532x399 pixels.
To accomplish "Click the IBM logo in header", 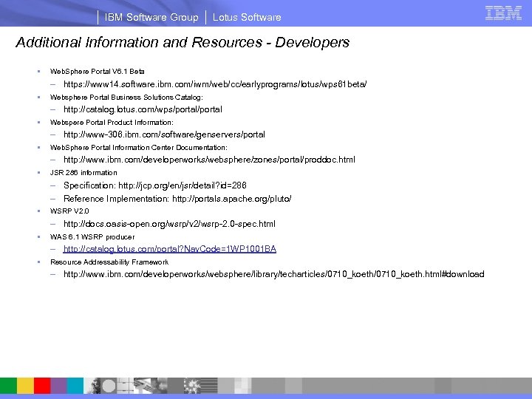I will click(x=503, y=13).
